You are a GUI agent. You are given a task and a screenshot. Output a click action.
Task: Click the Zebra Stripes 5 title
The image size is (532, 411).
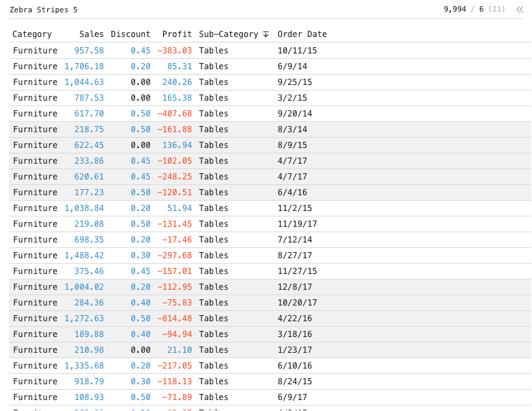[44, 10]
